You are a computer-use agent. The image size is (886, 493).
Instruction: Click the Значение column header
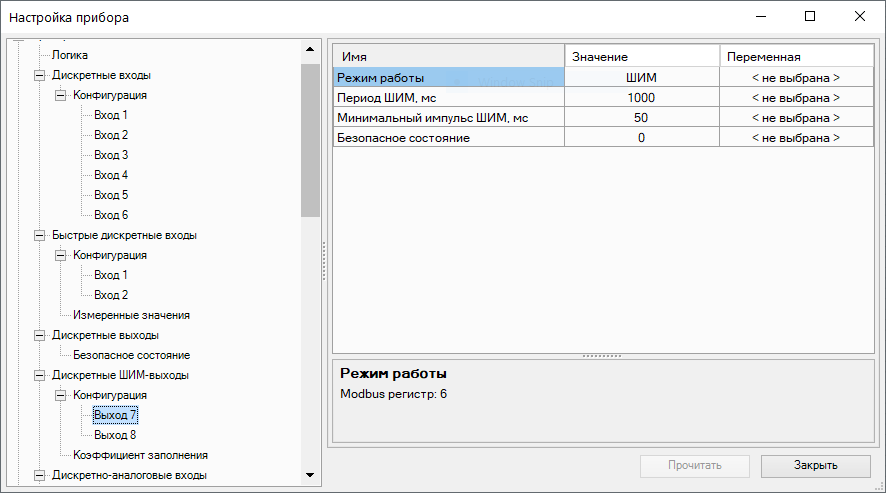641,57
